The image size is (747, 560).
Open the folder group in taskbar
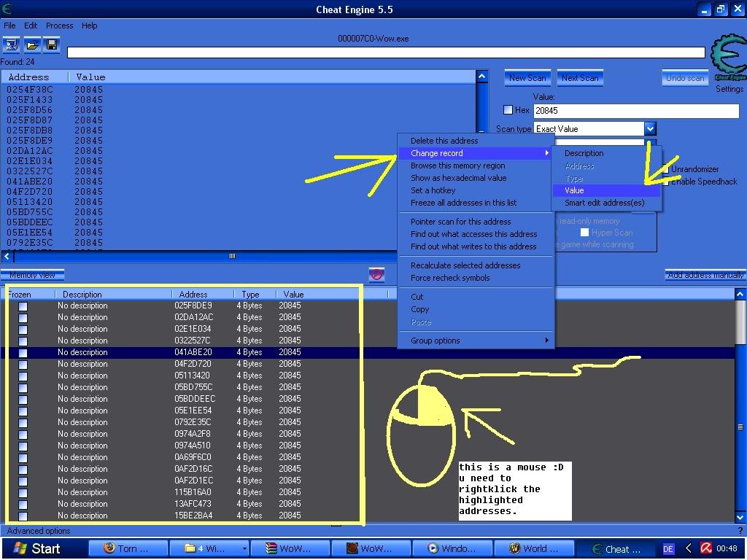pyautogui.click(x=209, y=548)
